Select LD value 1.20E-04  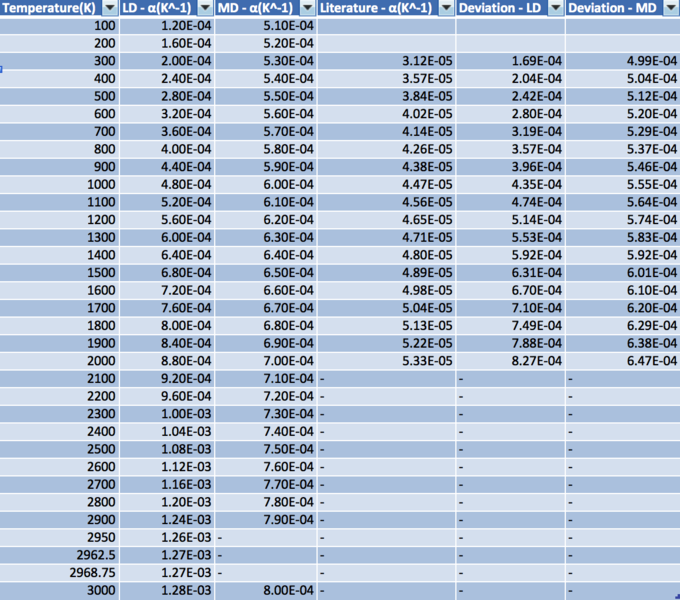[x=167, y=26]
